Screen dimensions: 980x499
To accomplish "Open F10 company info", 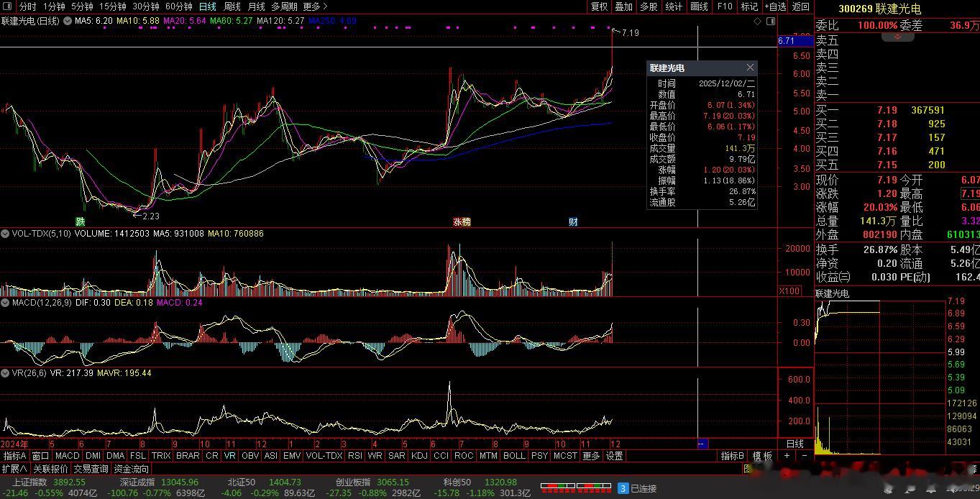I will point(725,6).
